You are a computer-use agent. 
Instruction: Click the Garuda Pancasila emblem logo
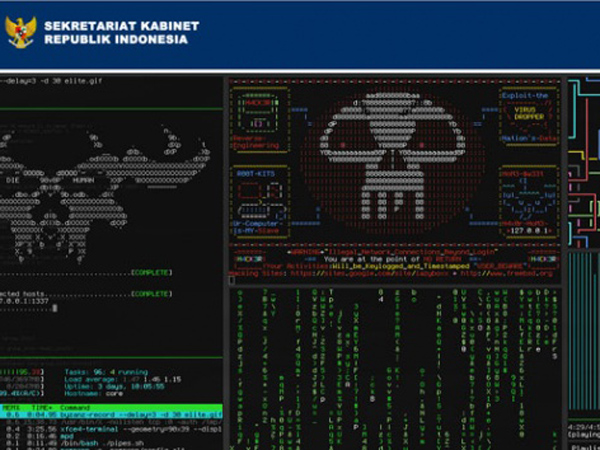tap(21, 32)
